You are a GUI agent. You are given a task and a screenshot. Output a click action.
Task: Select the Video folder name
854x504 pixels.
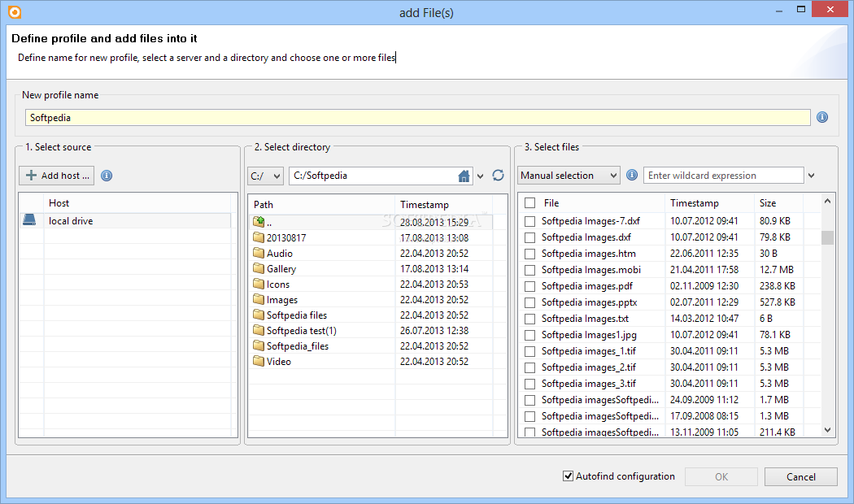pyautogui.click(x=278, y=362)
